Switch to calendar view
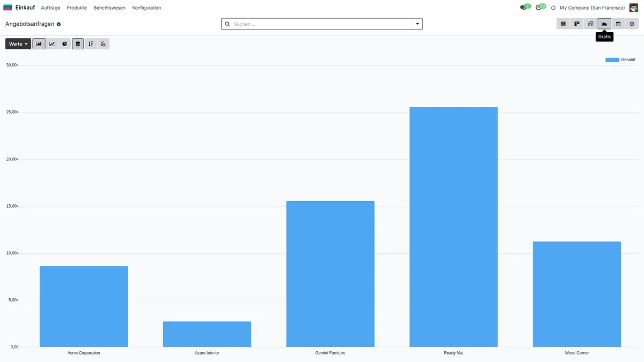This screenshot has height=362, width=644. tap(618, 24)
